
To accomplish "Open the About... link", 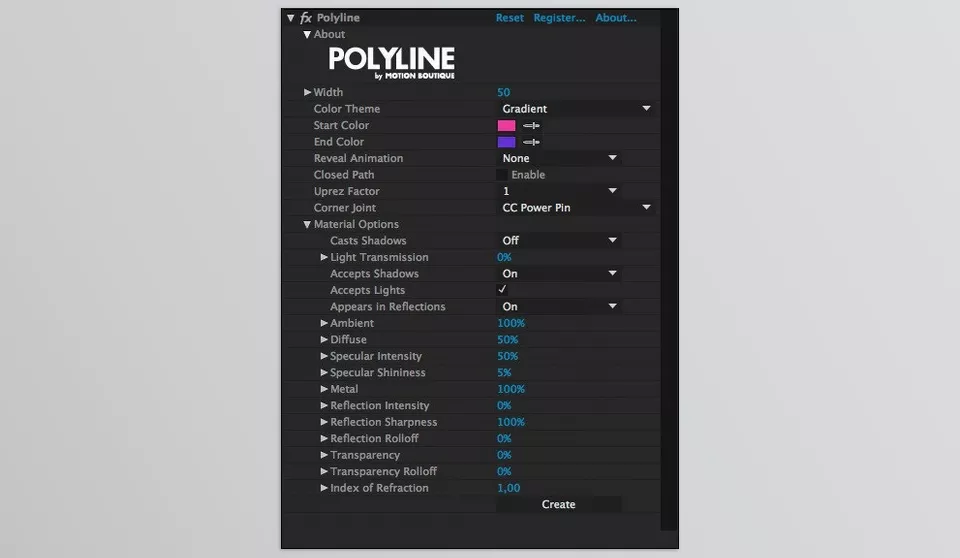I will (616, 18).
